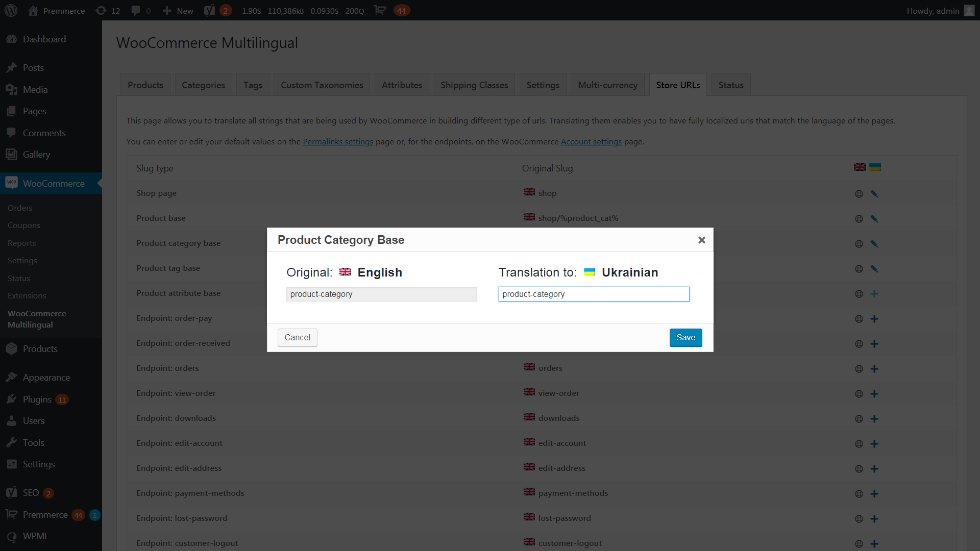The height and width of the screenshot is (551, 980).
Task: Add translation for Endpoint: downloads
Action: [874, 419]
